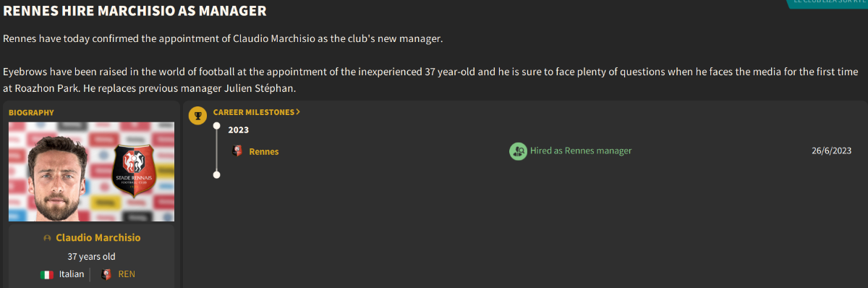Open the Rennes link under 2023
Image resolution: width=868 pixels, height=288 pixels.
point(264,151)
